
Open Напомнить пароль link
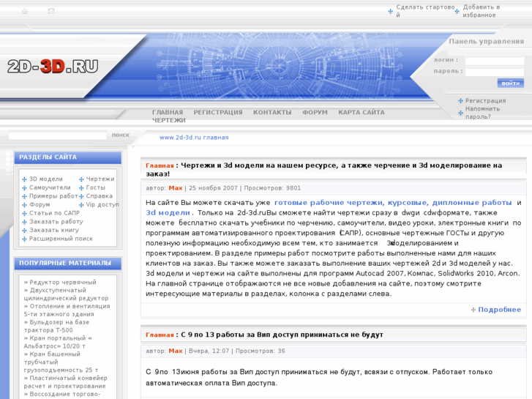482,113
